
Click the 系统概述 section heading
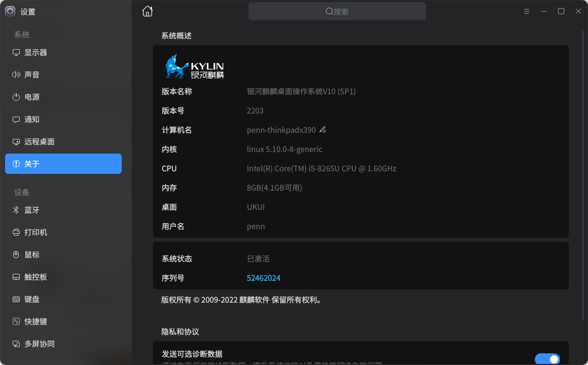176,35
